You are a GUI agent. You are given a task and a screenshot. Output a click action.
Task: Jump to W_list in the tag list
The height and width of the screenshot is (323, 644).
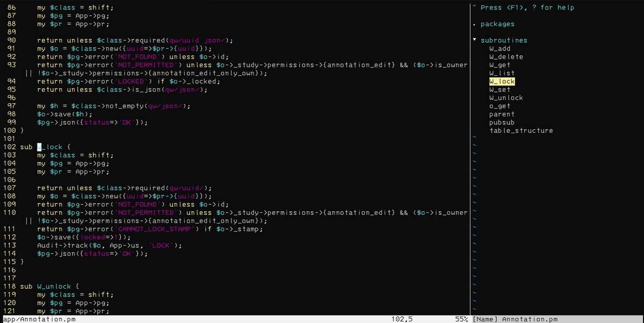502,73
